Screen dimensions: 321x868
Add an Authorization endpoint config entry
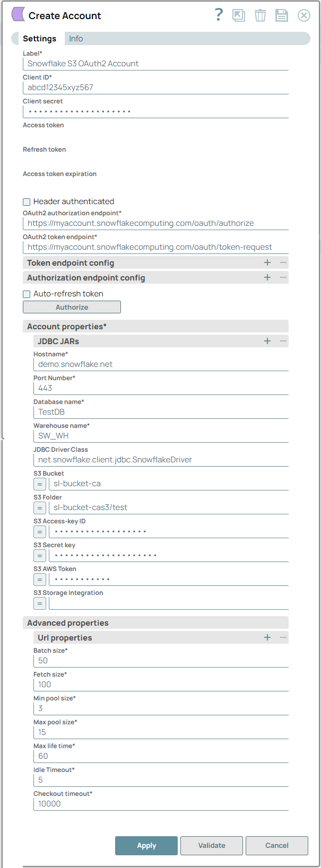pos(267,277)
